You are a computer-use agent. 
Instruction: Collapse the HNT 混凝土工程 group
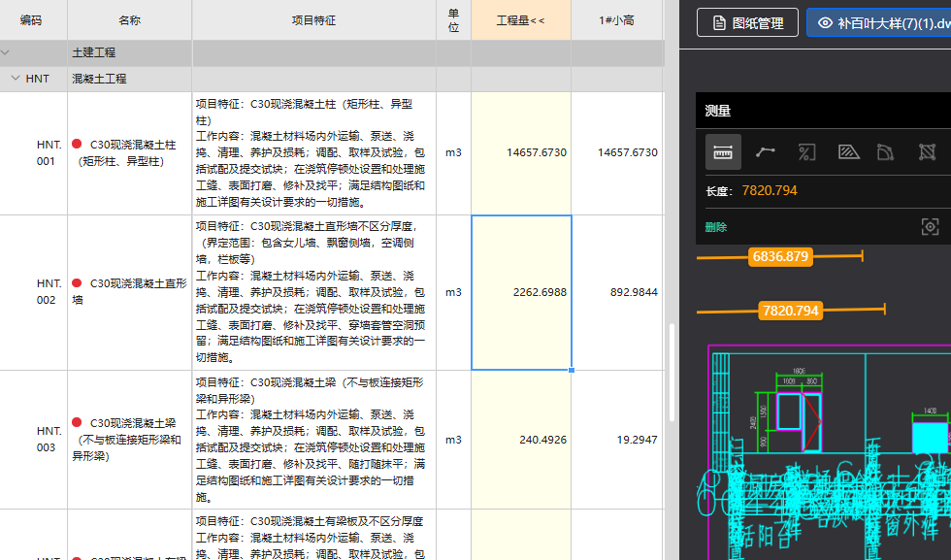15,79
